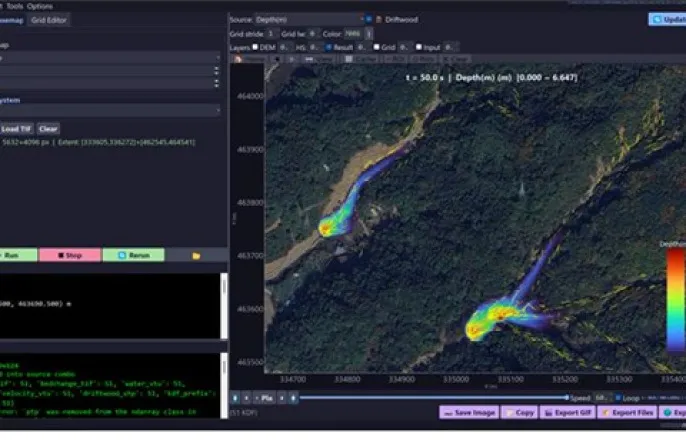686x440 pixels.
Task: Step back one frame
Action: pyautogui.click(x=247, y=398)
